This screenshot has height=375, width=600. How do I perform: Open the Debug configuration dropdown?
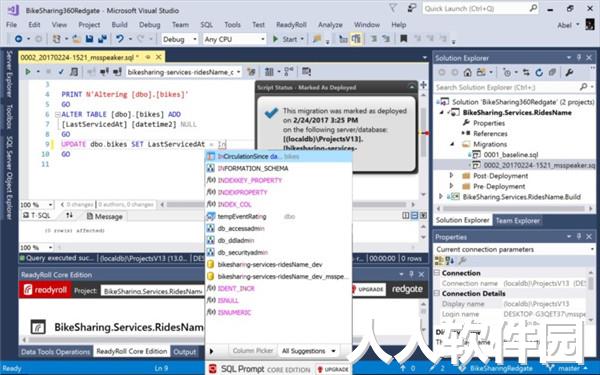(179, 39)
